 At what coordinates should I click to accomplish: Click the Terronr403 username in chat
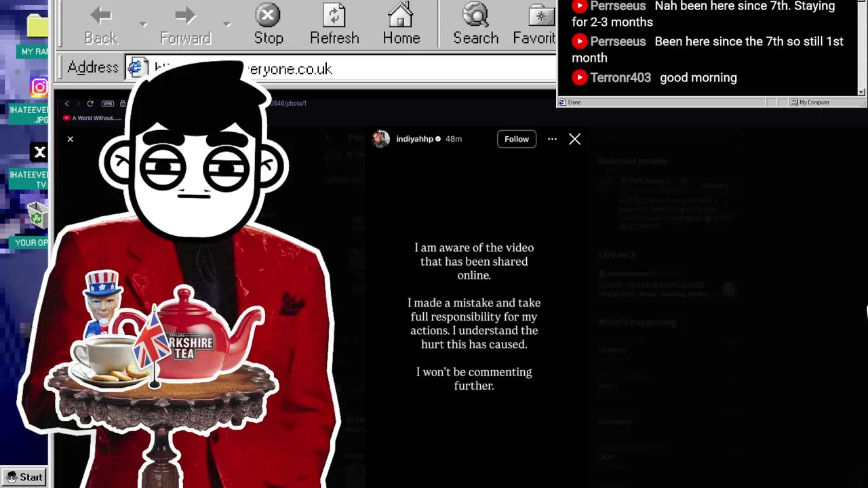coord(620,78)
